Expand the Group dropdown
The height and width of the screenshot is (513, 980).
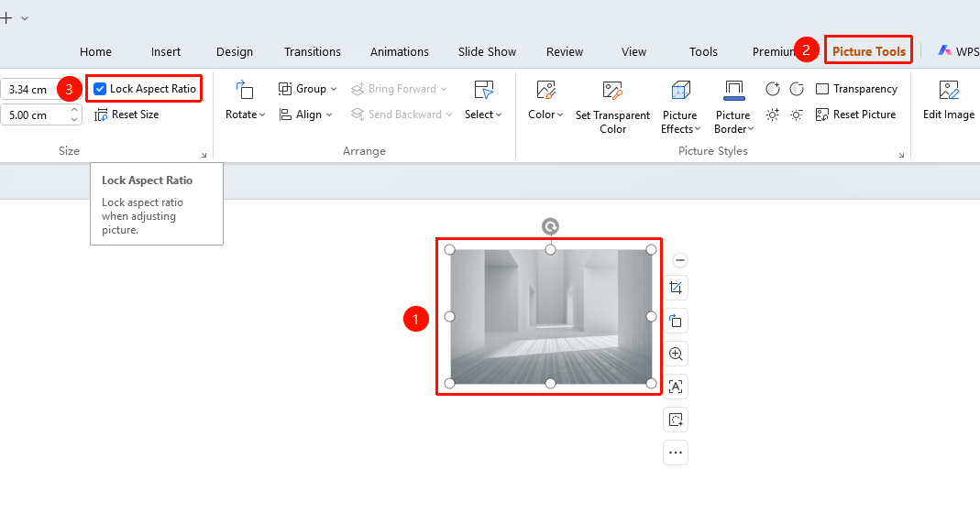[x=307, y=89]
